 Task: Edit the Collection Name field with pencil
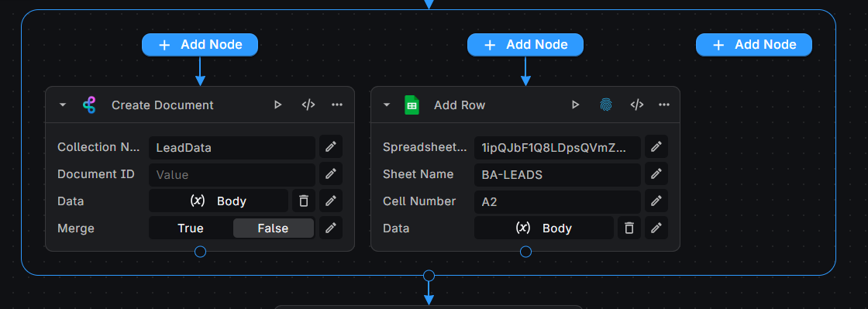[x=331, y=147]
